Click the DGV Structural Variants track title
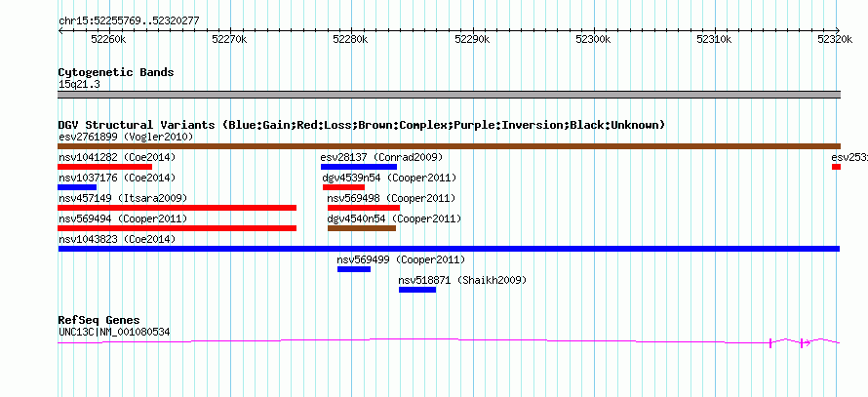 point(362,125)
